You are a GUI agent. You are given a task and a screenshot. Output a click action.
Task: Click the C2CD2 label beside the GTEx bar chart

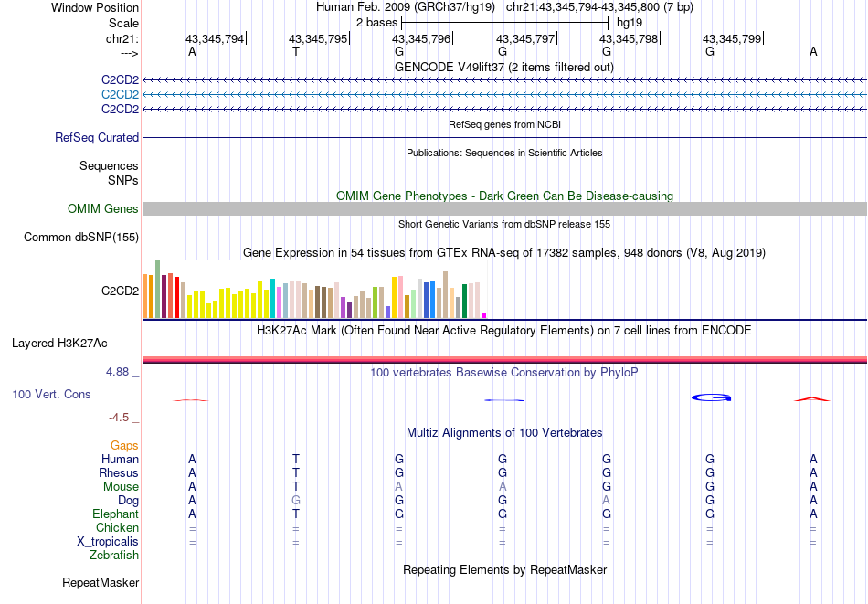[120, 291]
